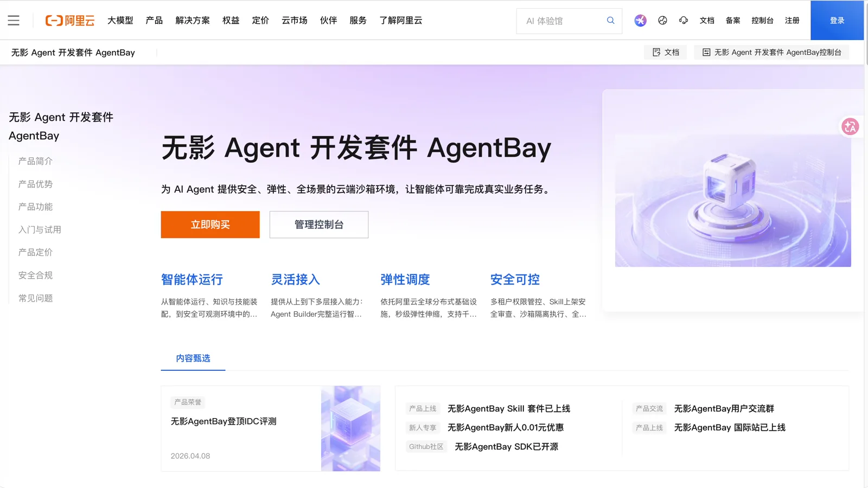Jump to 常见问题 in the sidebar

pyautogui.click(x=35, y=298)
